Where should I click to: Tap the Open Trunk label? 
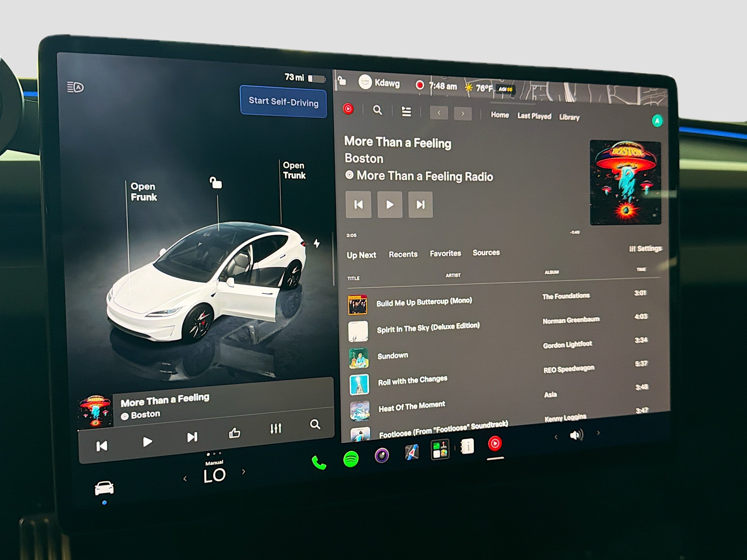[294, 170]
